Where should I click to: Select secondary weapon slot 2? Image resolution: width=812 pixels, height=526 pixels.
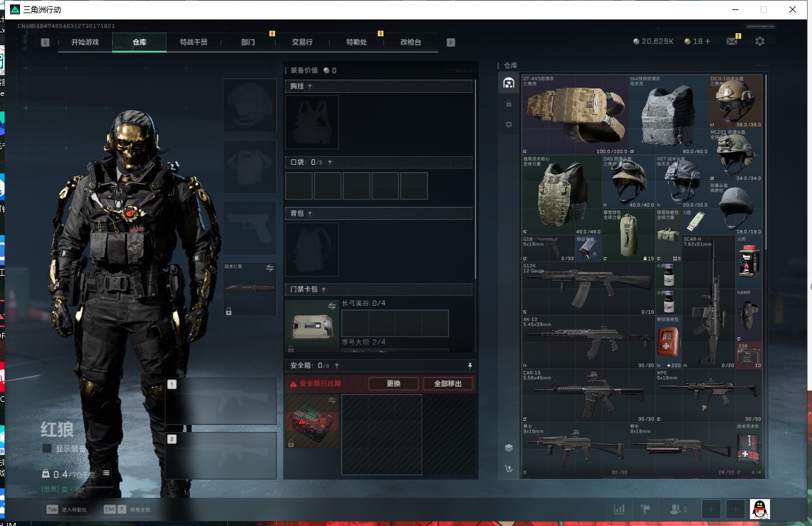tap(221, 456)
